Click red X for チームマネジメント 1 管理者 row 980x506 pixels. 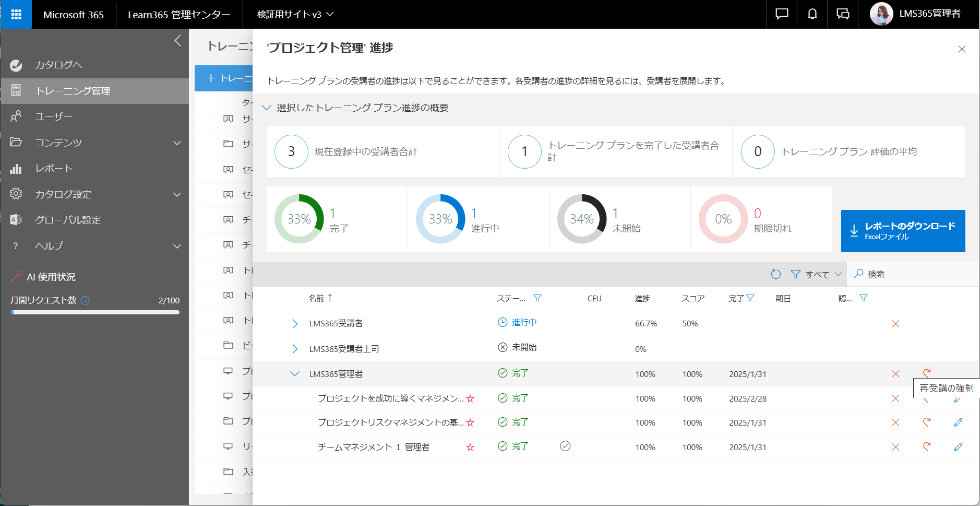[895, 447]
